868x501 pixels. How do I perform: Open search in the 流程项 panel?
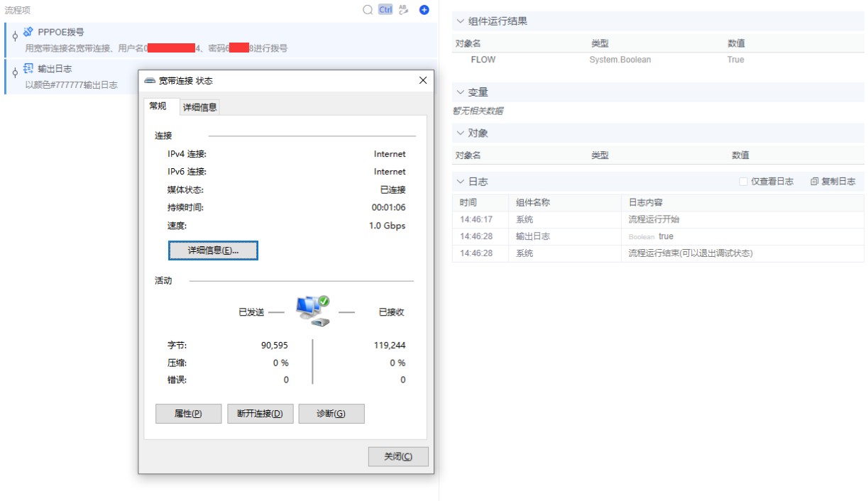click(367, 9)
